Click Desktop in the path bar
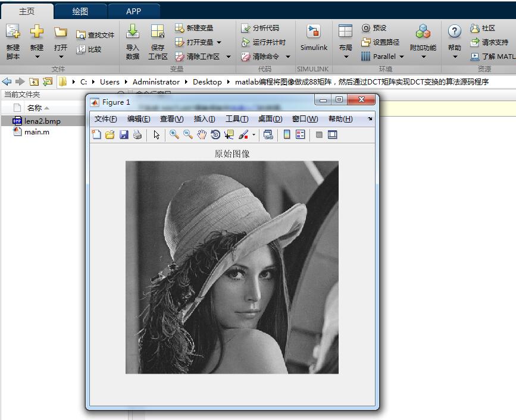Image resolution: width=516 pixels, height=420 pixels. (x=207, y=82)
